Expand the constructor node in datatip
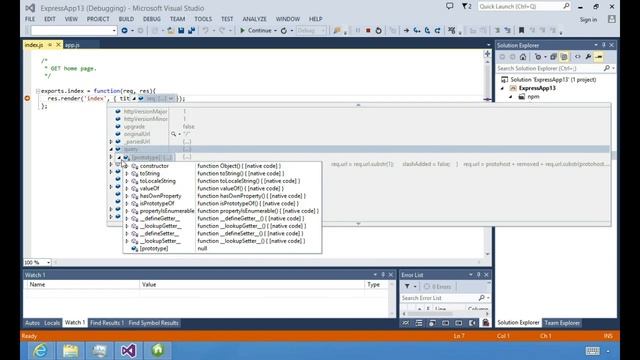 coord(127,166)
